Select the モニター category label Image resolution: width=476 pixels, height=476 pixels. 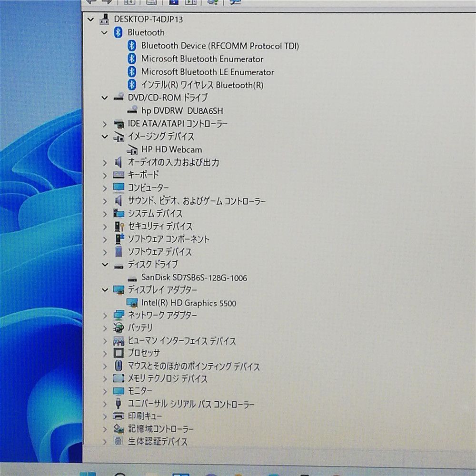[139, 391]
